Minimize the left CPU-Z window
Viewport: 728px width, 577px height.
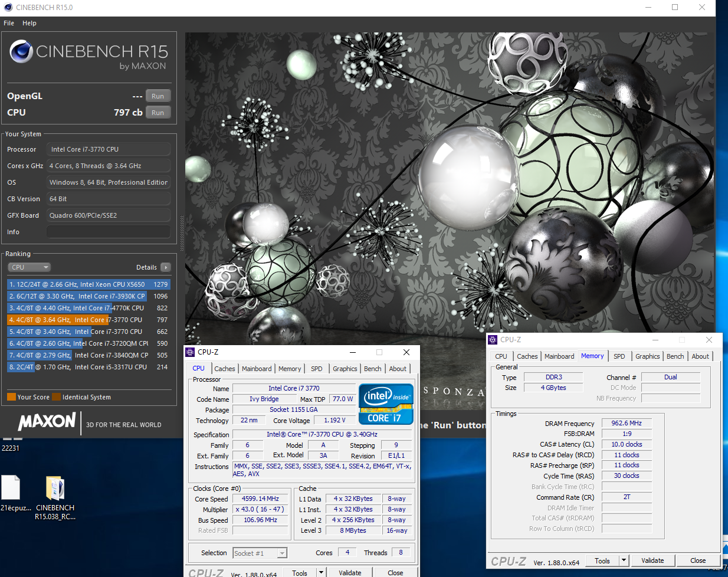(x=353, y=352)
